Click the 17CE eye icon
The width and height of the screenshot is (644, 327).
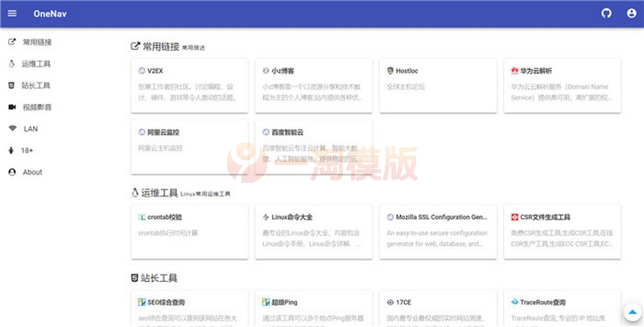(x=390, y=302)
